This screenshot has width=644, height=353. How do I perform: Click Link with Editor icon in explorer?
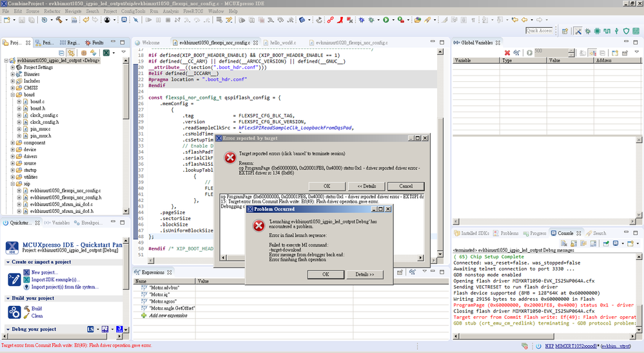pos(71,53)
